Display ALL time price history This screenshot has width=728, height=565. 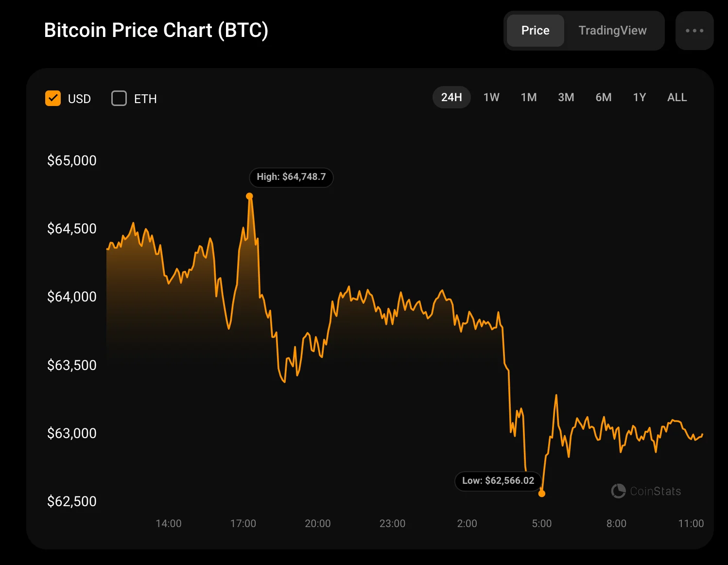(677, 97)
